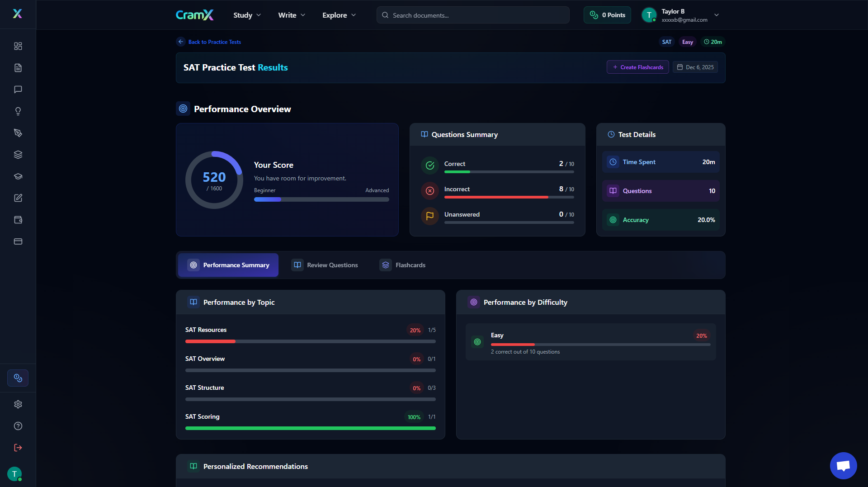This screenshot has height=487, width=868.
Task: Click the Incorrect answers progress bar
Action: 509,197
